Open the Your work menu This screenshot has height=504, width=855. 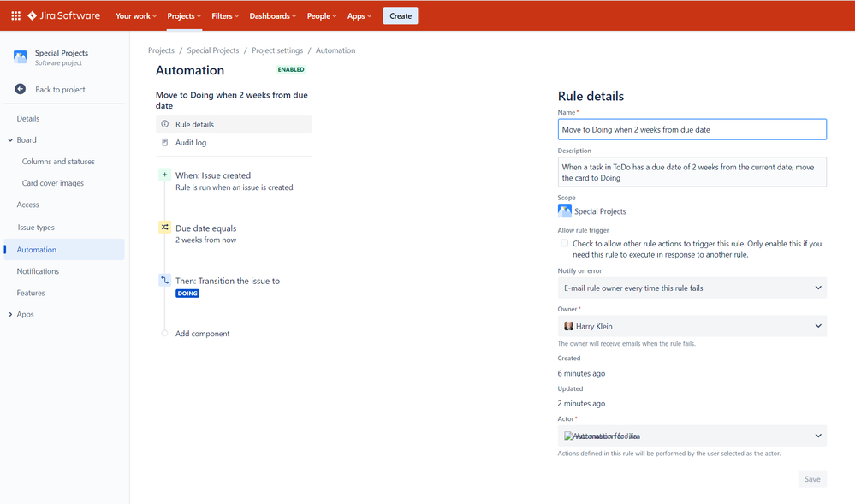136,15
